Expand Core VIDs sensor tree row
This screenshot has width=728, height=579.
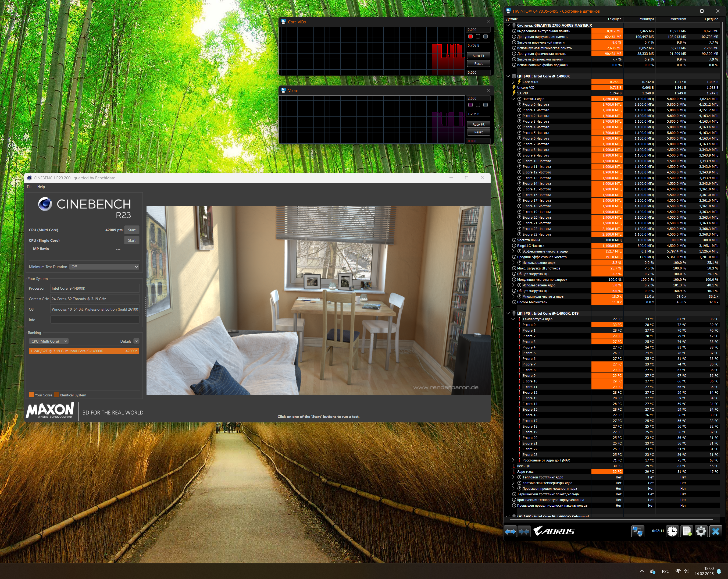coord(513,82)
